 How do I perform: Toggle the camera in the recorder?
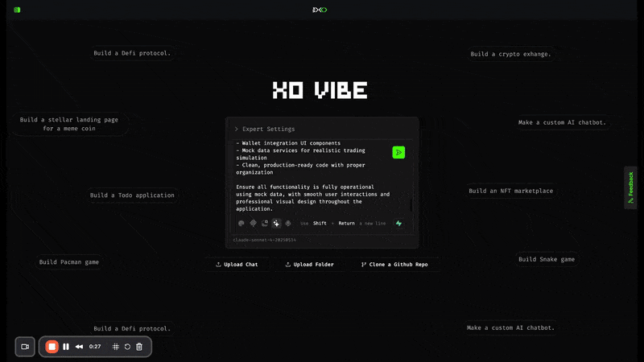(25, 347)
